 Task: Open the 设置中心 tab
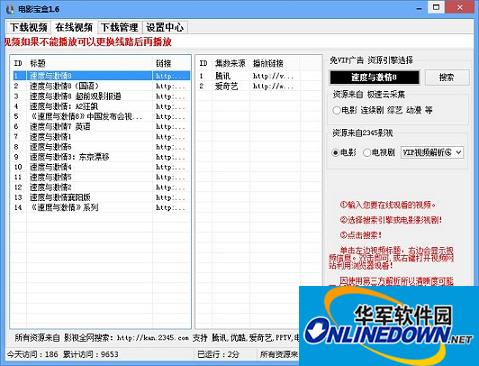click(x=165, y=27)
